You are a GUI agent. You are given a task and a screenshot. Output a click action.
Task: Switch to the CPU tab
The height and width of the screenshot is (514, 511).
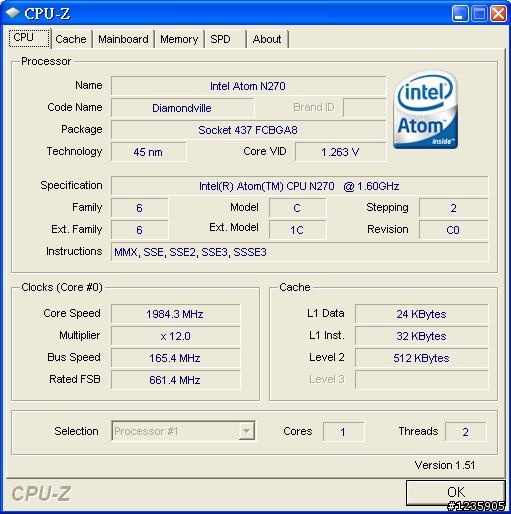(x=30, y=38)
